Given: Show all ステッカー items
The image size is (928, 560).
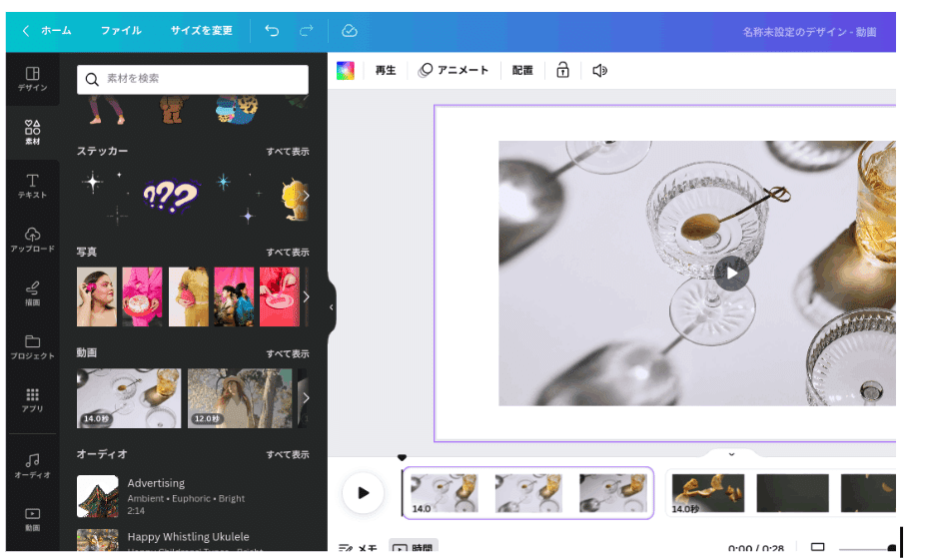Looking at the screenshot, I should click(288, 152).
